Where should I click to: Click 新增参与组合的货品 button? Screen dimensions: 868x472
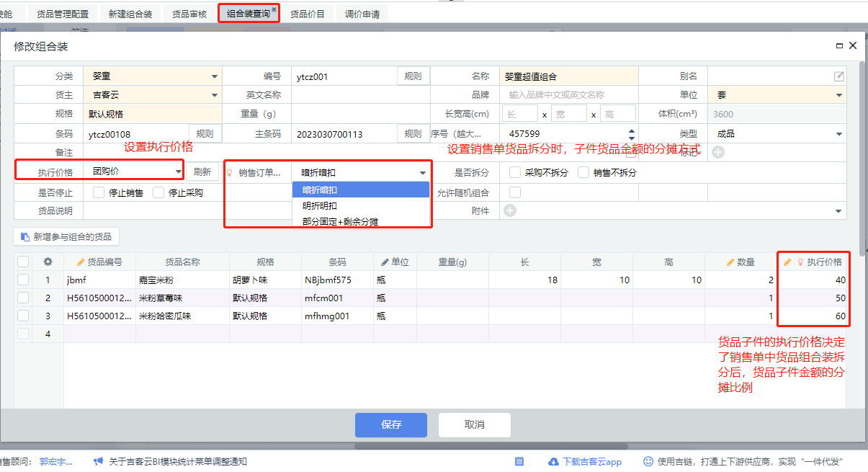coord(66,236)
